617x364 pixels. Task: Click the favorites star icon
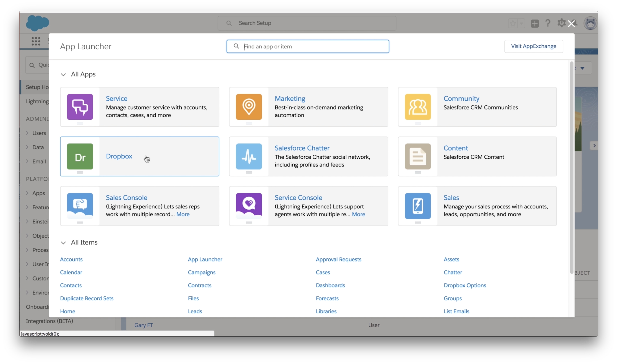(513, 24)
